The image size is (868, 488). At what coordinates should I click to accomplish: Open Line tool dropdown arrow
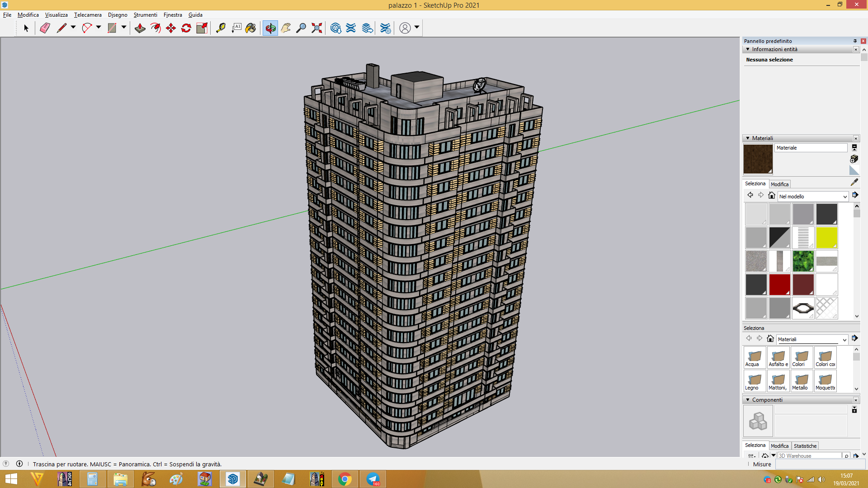(x=73, y=28)
